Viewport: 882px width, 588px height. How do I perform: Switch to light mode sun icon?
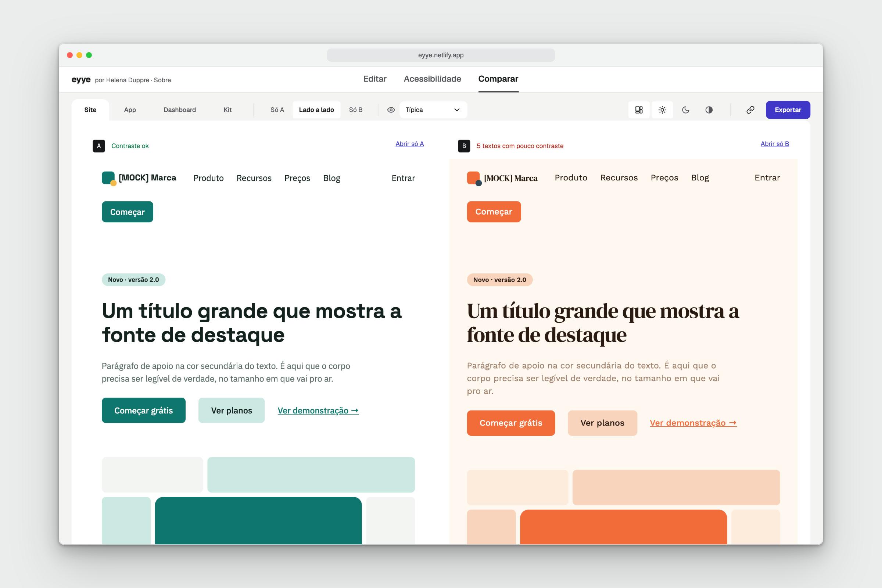coord(662,110)
